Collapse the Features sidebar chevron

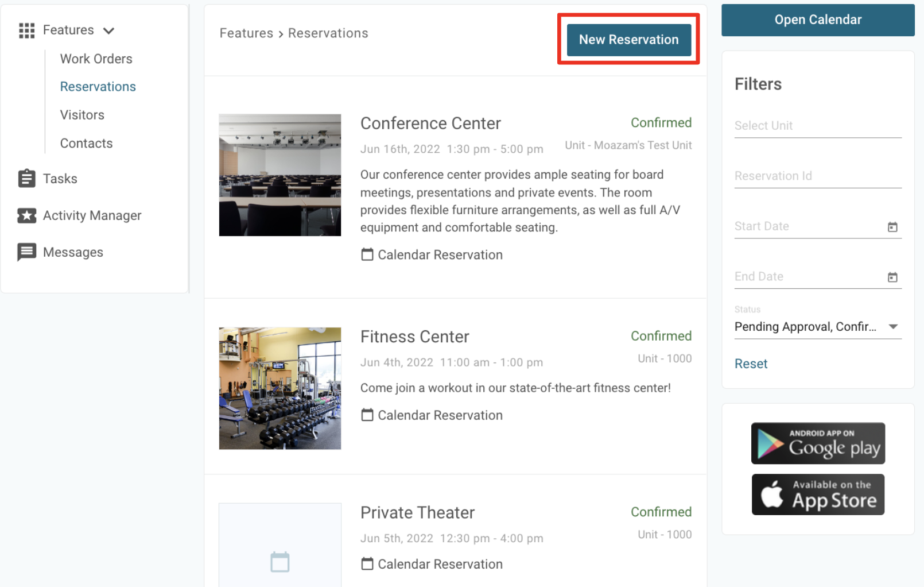pos(109,30)
